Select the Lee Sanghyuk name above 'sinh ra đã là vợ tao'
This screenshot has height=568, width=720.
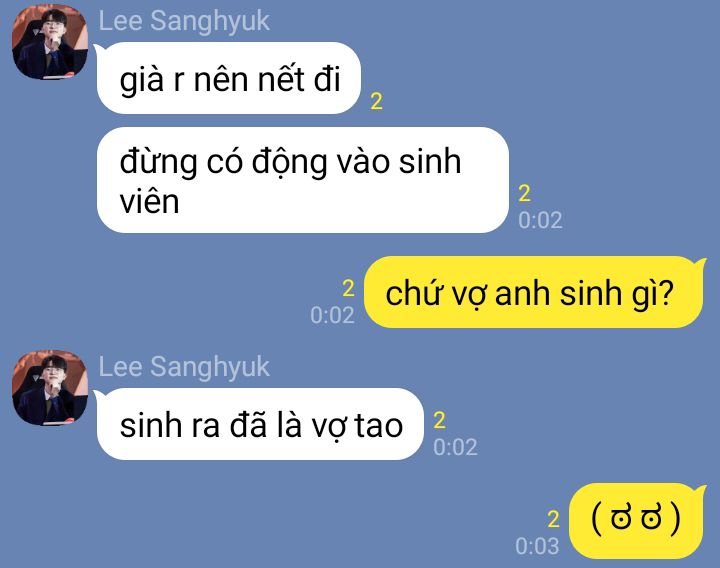tap(184, 367)
